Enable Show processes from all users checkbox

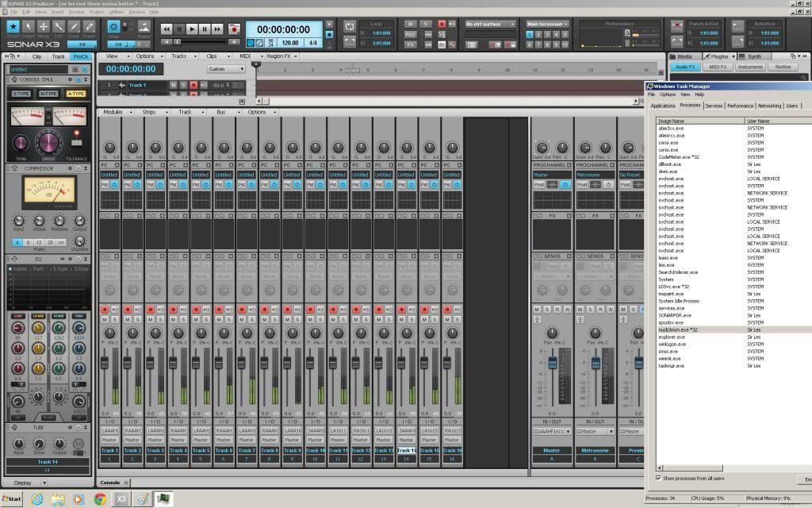tap(659, 478)
